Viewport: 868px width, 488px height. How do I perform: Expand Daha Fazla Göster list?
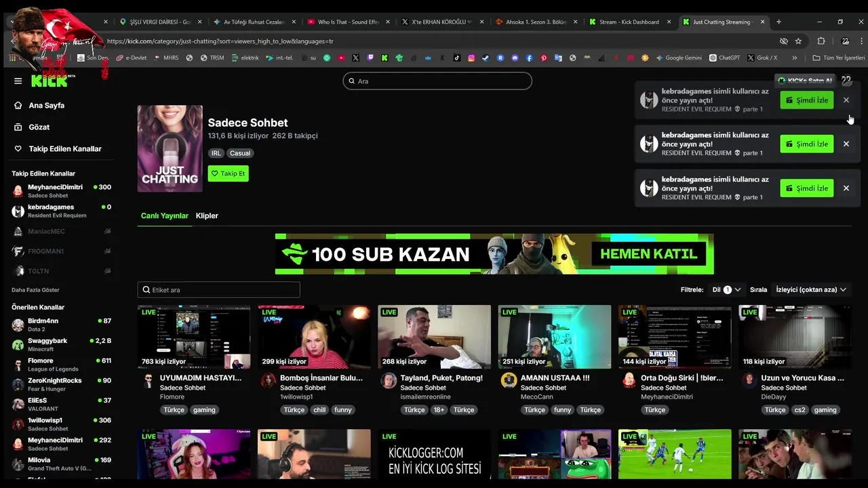coord(35,290)
